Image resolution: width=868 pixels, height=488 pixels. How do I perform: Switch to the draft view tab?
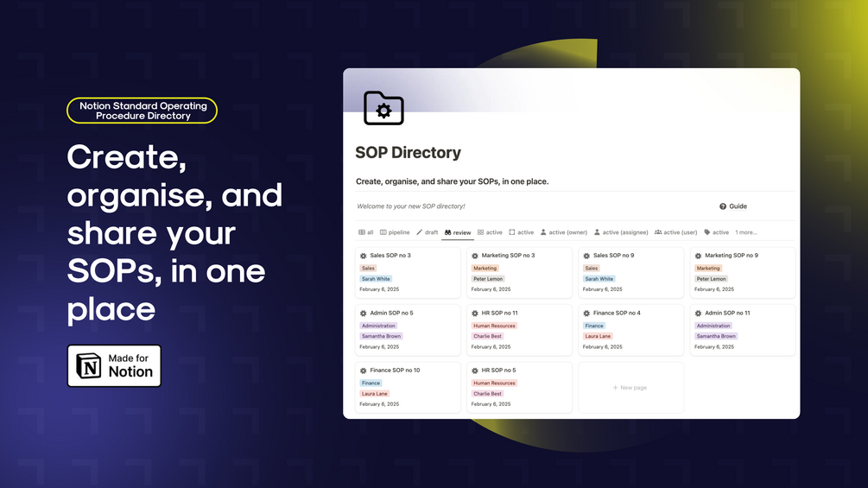[x=427, y=232]
